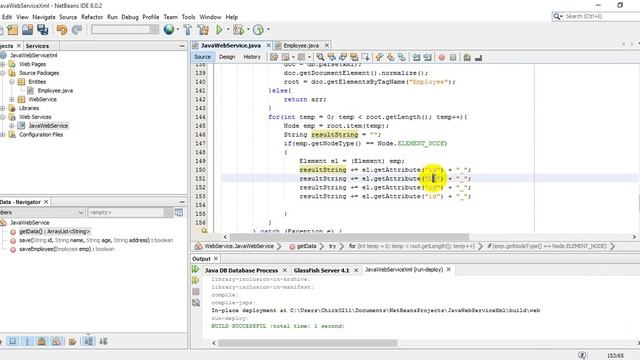Viewport: 640px width, 360px height.
Task: Click the Open Project toolbar icon
Action: (x=27, y=29)
